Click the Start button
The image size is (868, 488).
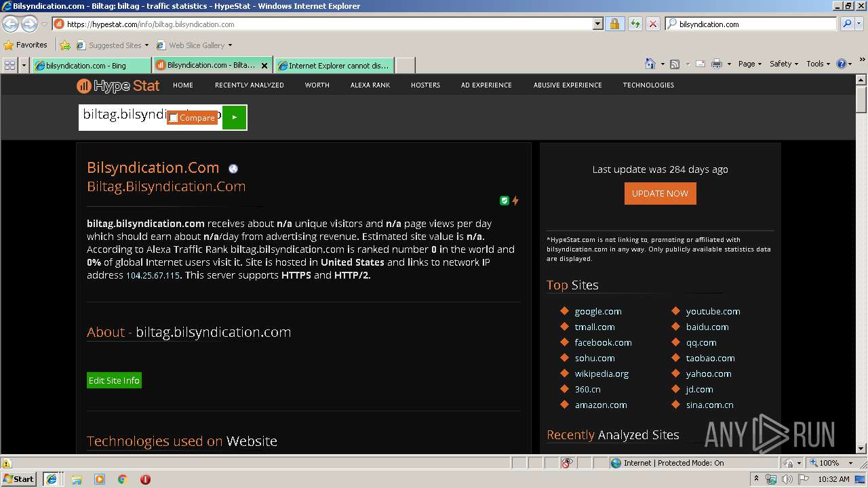(19, 479)
